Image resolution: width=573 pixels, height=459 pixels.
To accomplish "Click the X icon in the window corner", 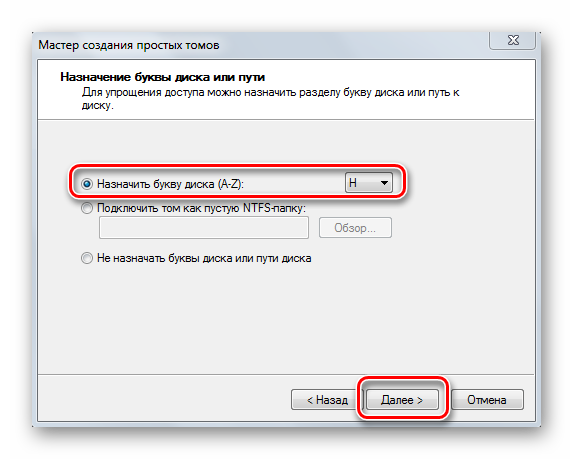I will pyautogui.click(x=513, y=40).
